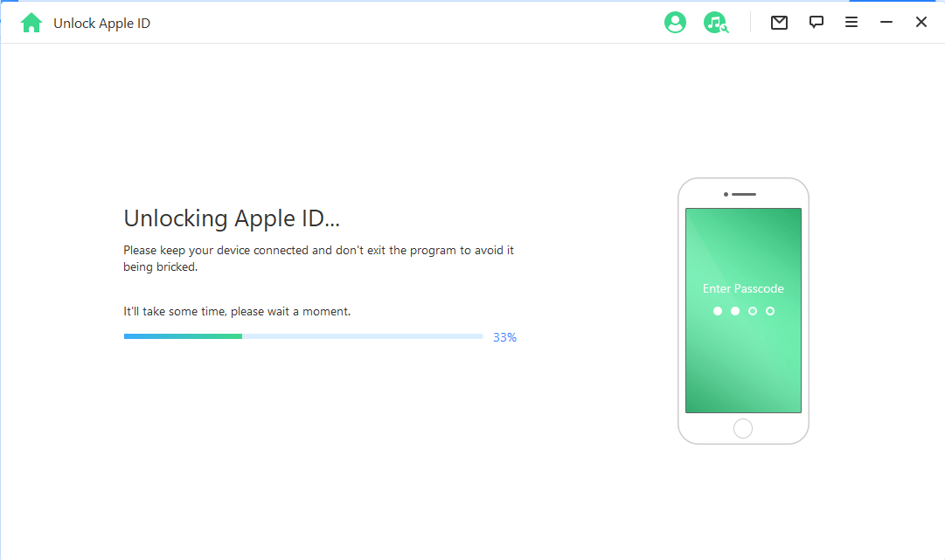Click the green phone screen illustration
Viewport: 945px width, 560px height.
coord(743,367)
